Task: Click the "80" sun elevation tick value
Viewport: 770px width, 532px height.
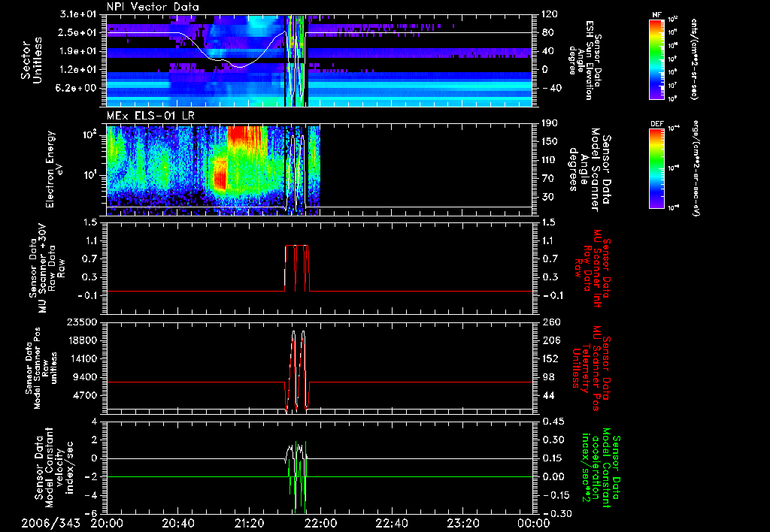Action: [x=547, y=32]
